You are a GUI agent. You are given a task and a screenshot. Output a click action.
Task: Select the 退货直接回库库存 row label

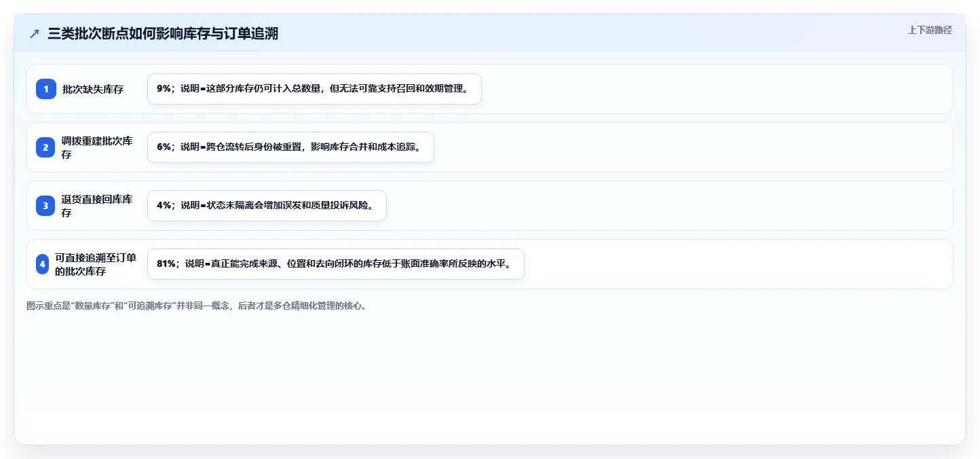(x=97, y=206)
